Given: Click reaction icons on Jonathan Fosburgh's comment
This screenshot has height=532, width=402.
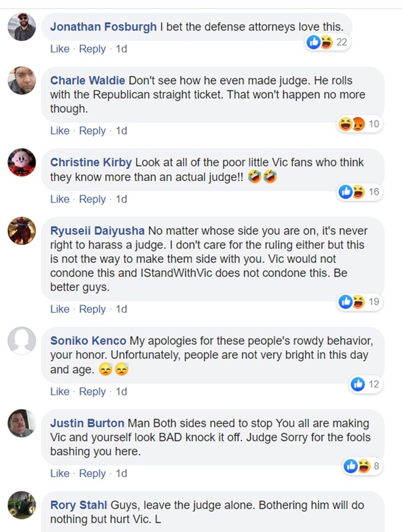Looking at the screenshot, I should [x=319, y=42].
